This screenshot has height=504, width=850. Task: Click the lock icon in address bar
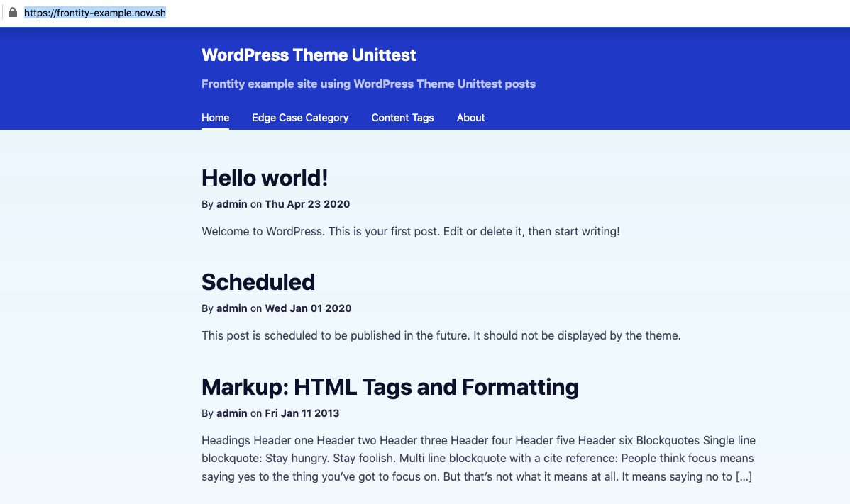[x=13, y=13]
